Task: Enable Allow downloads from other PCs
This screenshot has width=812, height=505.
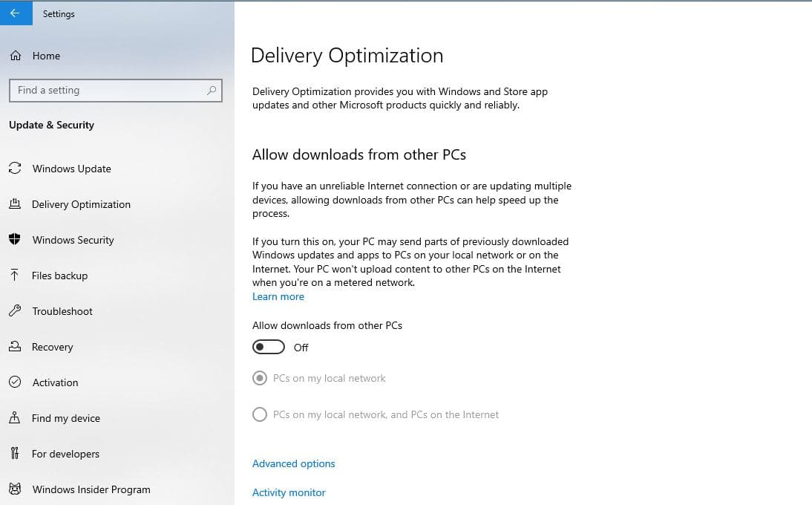Action: [x=268, y=347]
